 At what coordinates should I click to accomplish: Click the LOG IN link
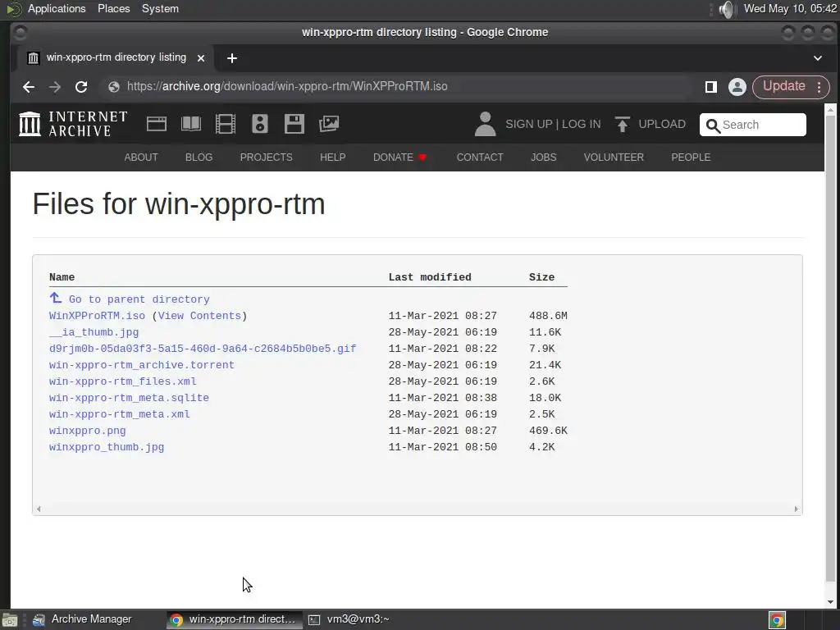582,125
